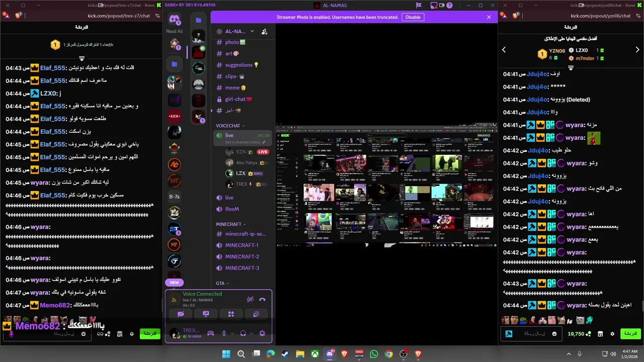Disconnect from the voice channel

pos(262,299)
